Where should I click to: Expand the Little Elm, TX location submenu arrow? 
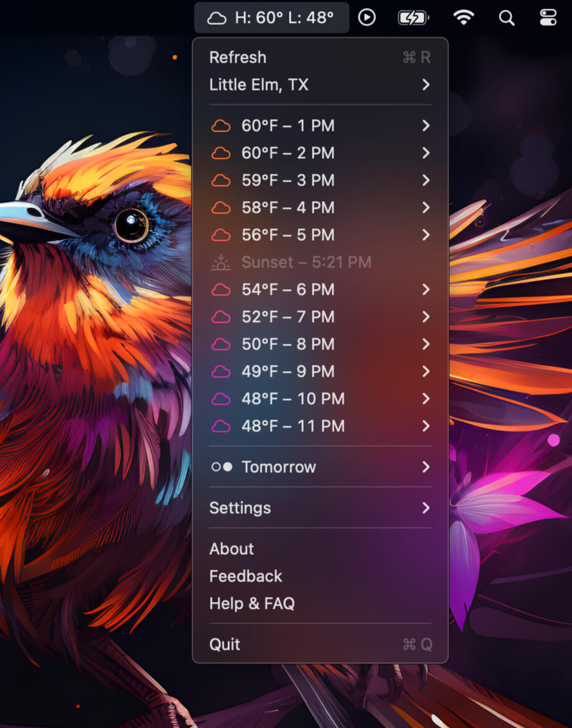click(426, 85)
